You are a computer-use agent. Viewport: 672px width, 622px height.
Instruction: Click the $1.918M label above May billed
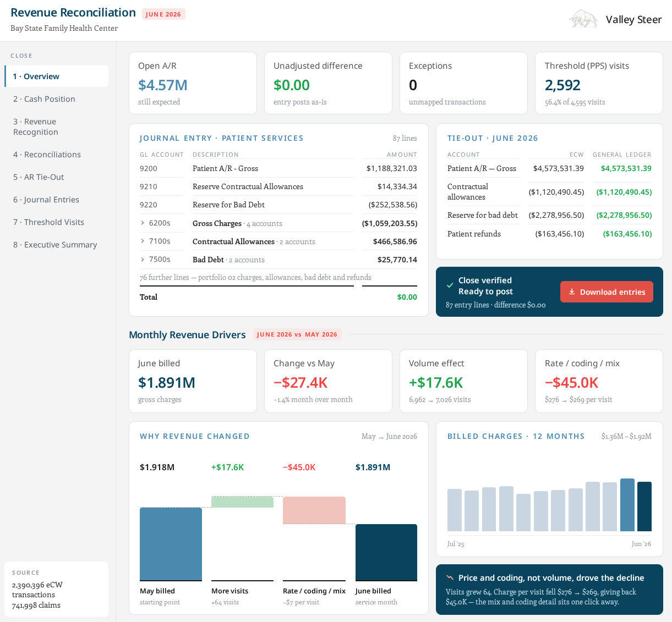[x=157, y=467]
